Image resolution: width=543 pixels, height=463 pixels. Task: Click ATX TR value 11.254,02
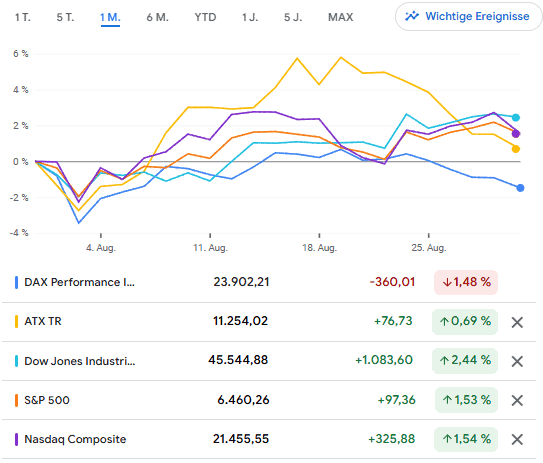tap(240, 321)
